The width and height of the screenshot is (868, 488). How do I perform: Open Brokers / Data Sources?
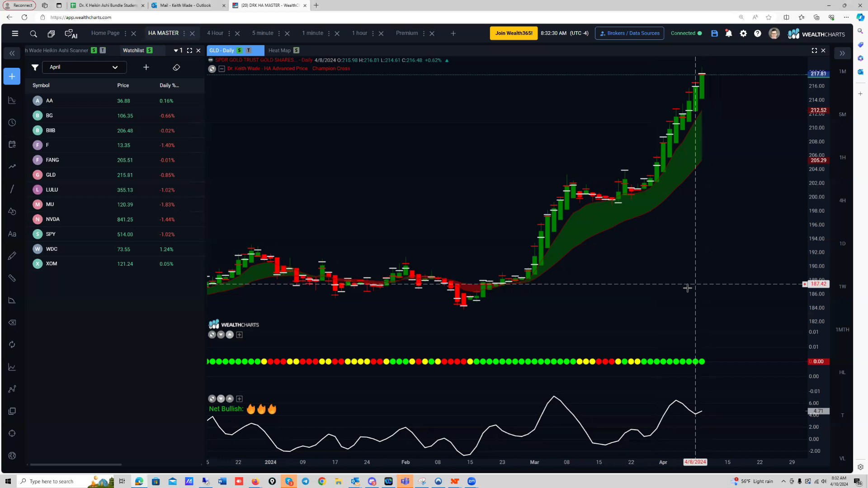629,33
